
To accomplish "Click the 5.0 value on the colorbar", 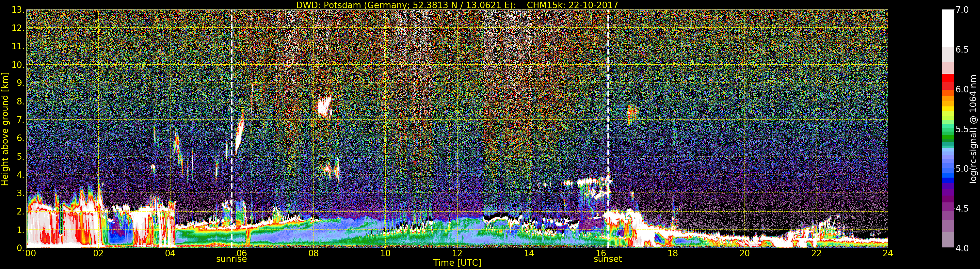I will (x=962, y=168).
